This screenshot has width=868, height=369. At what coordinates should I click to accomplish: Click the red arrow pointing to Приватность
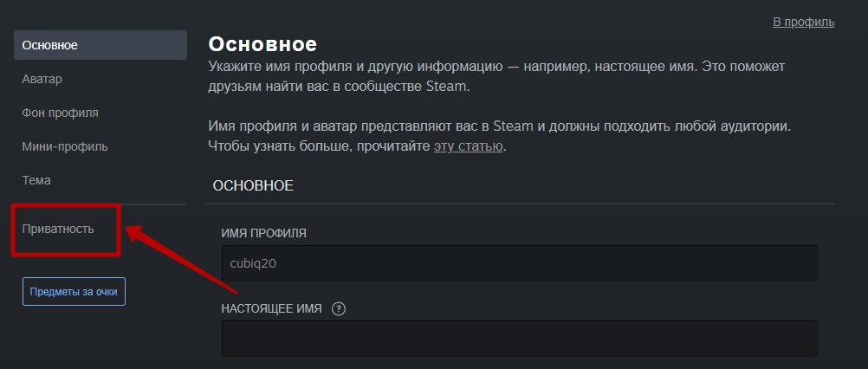tap(182, 258)
